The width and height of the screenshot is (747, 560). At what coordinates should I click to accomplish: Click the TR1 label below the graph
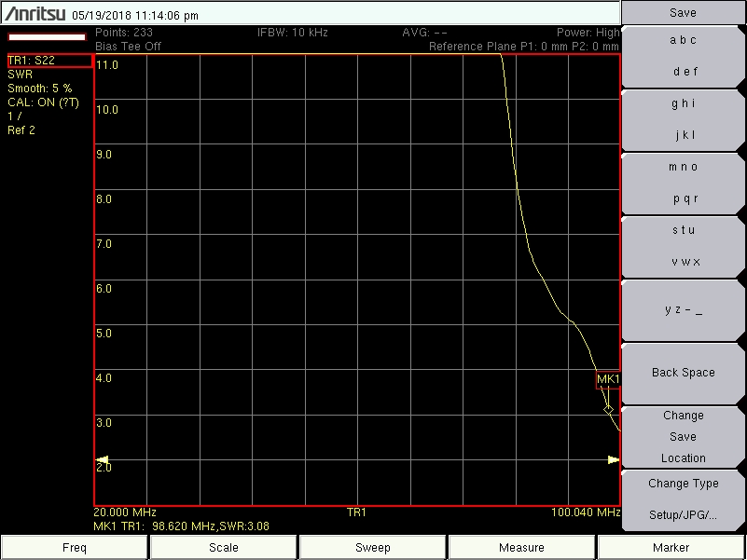[x=356, y=512]
